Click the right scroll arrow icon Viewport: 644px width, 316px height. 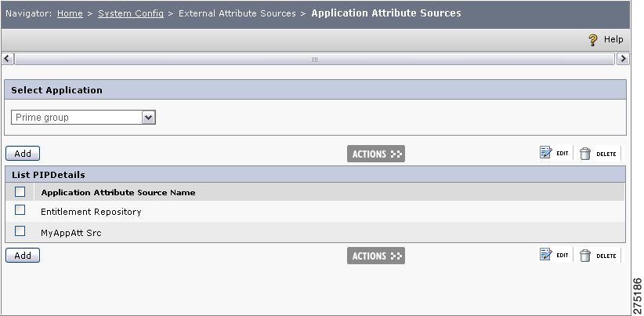[x=623, y=59]
